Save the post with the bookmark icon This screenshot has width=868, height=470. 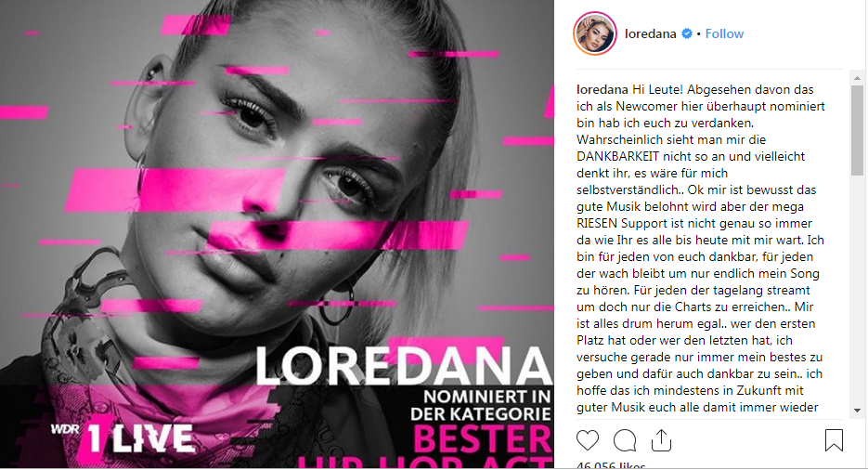(834, 440)
